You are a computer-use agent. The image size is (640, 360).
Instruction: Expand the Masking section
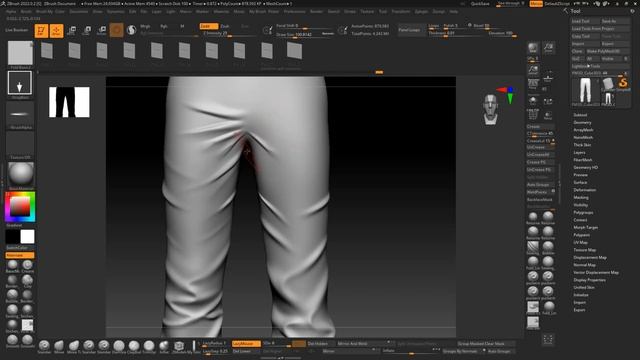[x=581, y=197]
